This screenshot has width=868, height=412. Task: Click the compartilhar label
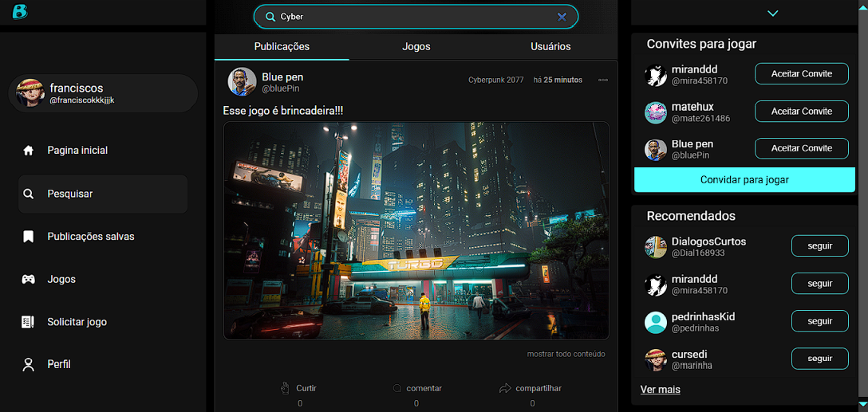[x=538, y=388]
